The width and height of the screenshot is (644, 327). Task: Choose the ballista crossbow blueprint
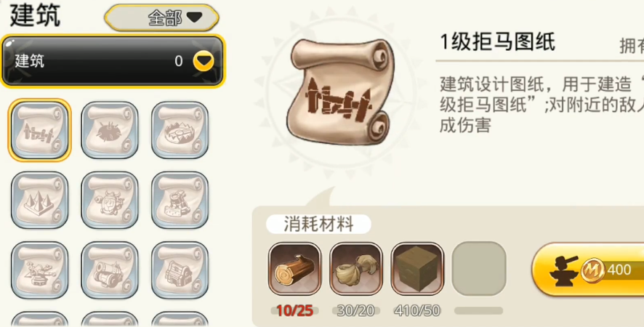(x=39, y=270)
